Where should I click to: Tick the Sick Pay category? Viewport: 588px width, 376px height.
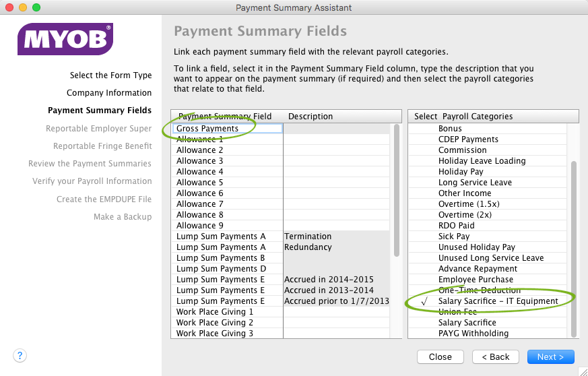click(488, 237)
